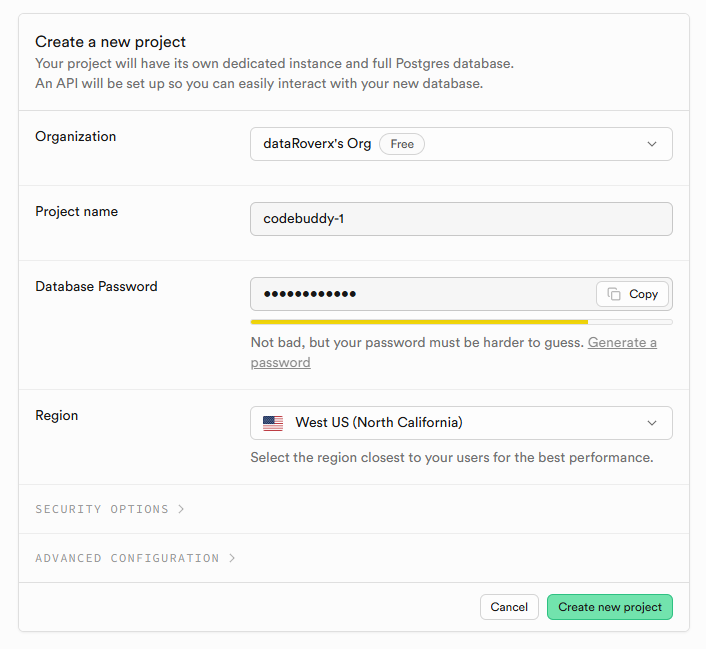Click the Region dropdown chevron arrow
This screenshot has width=706, height=649.
[x=652, y=423]
